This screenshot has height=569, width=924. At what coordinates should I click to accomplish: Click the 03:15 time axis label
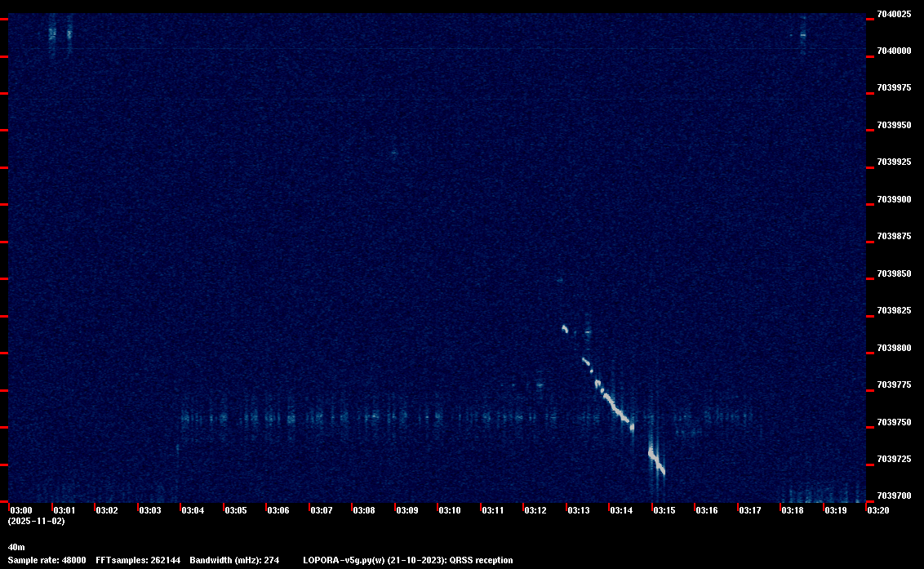click(664, 510)
